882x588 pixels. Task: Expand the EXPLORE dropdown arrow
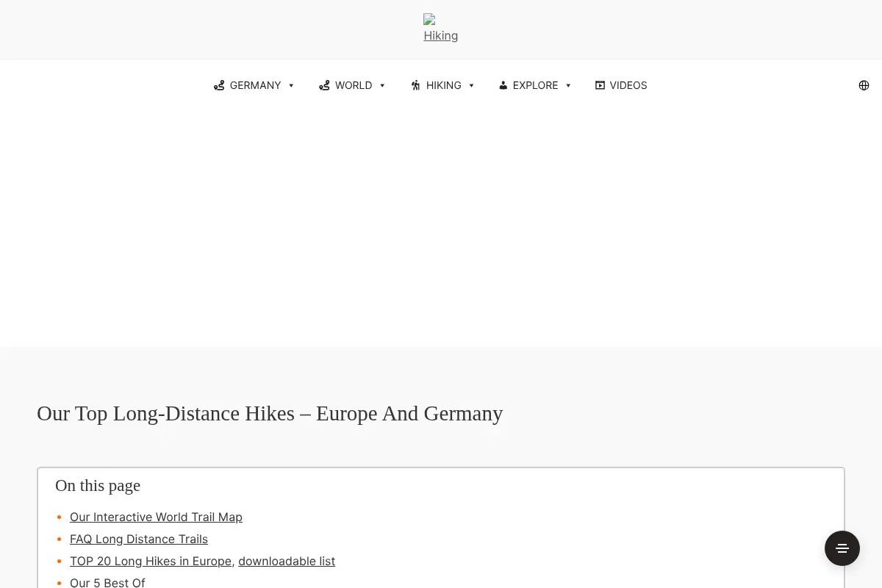[x=568, y=85]
